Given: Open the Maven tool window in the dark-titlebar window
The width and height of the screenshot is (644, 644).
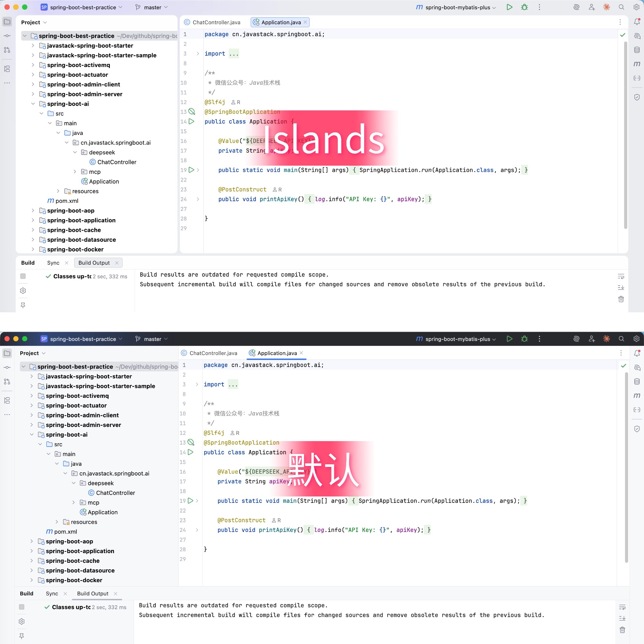Looking at the screenshot, I should tap(636, 395).
